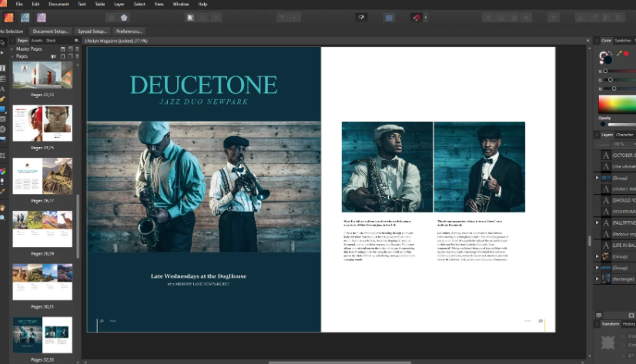Screen dimensions: 636x364
Task: Click the Preflight speech bubble icon
Action: point(360,17)
